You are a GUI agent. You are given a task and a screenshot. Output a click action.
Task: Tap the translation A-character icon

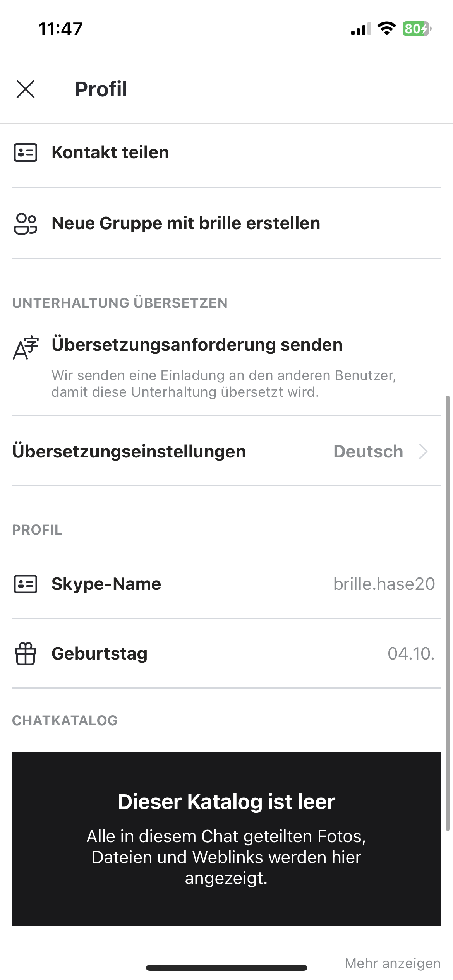pyautogui.click(x=26, y=348)
